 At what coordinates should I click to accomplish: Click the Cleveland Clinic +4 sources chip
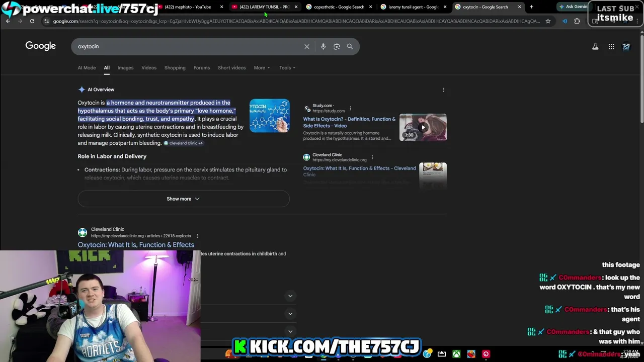point(183,143)
